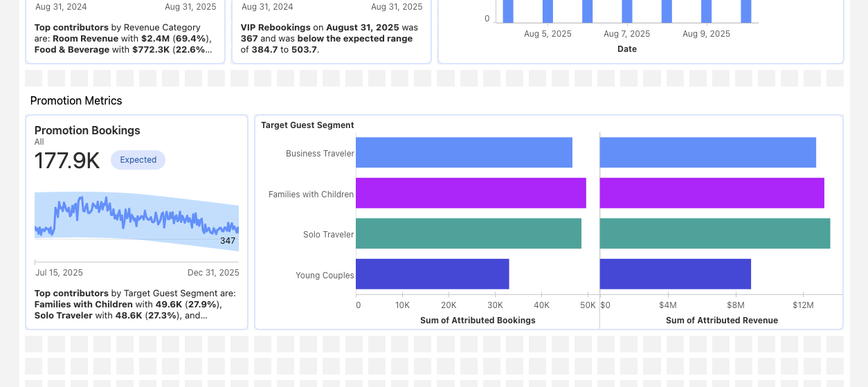This screenshot has height=387, width=868.
Task: Click the Expected badge on Promotion Bookings
Action: [x=138, y=160]
